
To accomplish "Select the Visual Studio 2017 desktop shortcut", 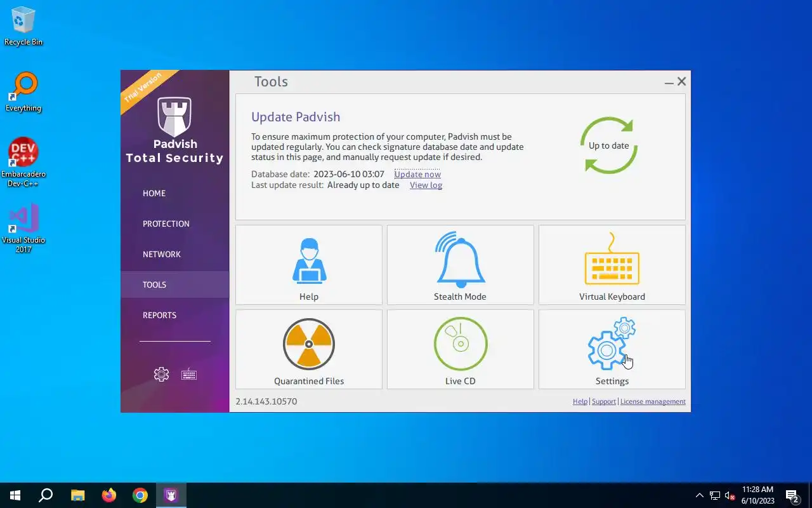I will 23,229.
